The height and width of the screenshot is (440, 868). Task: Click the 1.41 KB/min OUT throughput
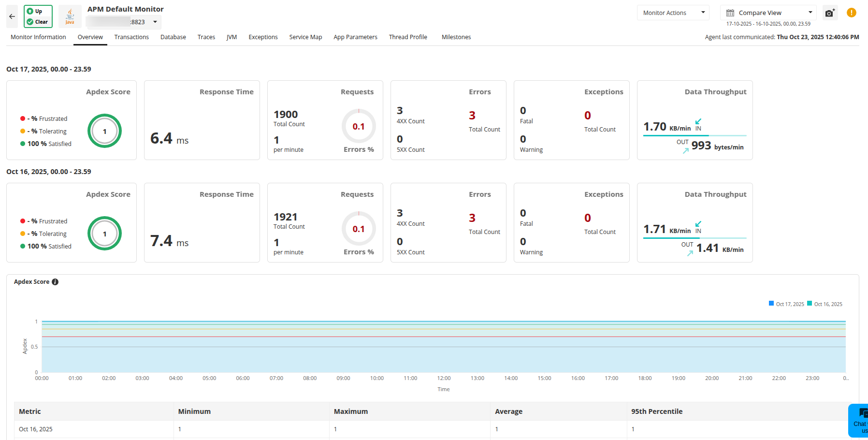[x=720, y=248]
